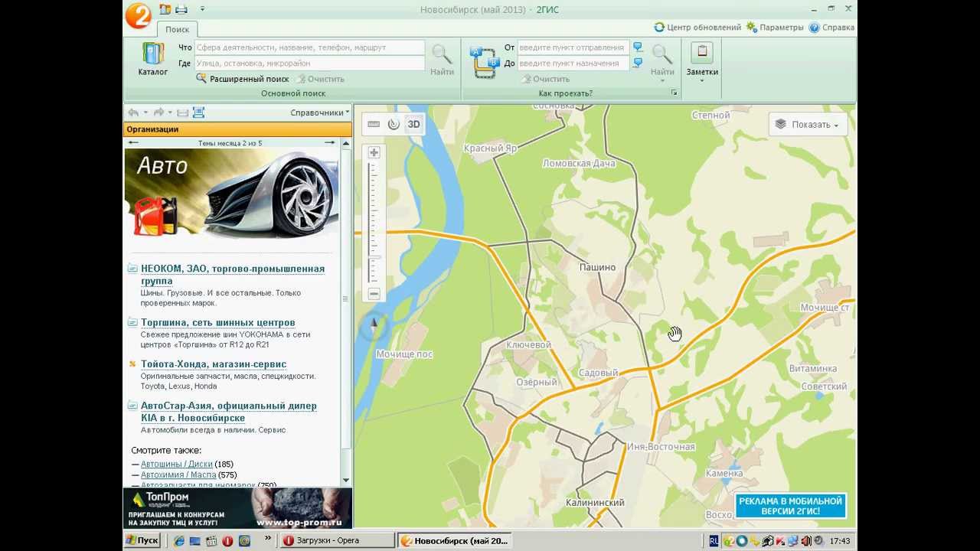
Task: Click the Авто car banner image
Action: tap(231, 194)
